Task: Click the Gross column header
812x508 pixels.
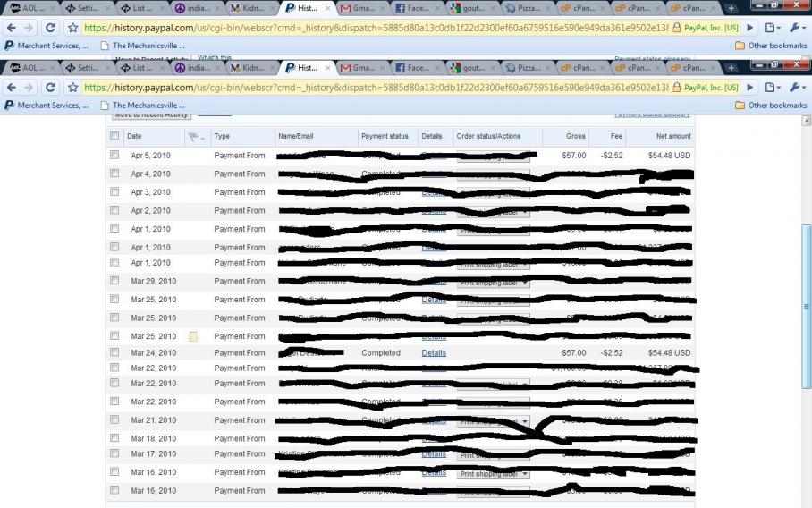Action: (x=575, y=136)
